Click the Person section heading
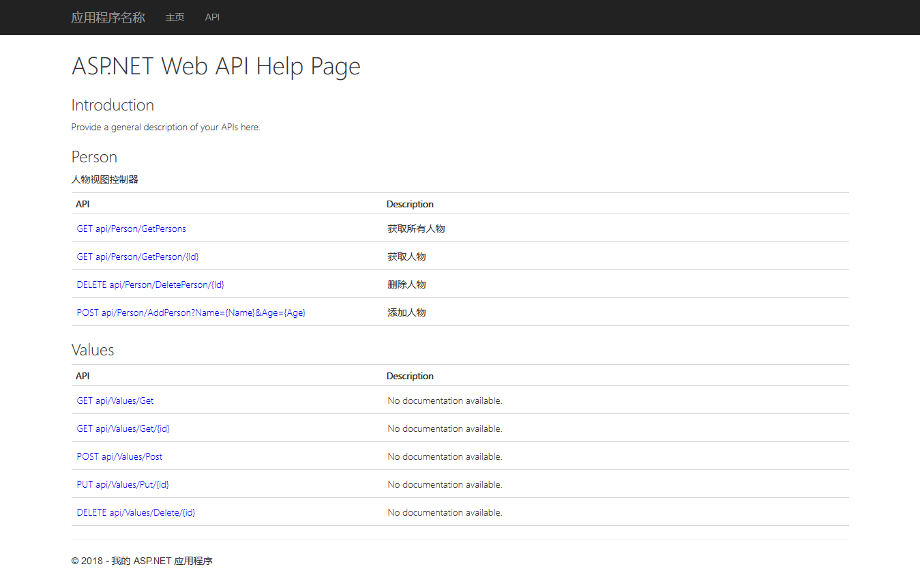 pyautogui.click(x=94, y=157)
